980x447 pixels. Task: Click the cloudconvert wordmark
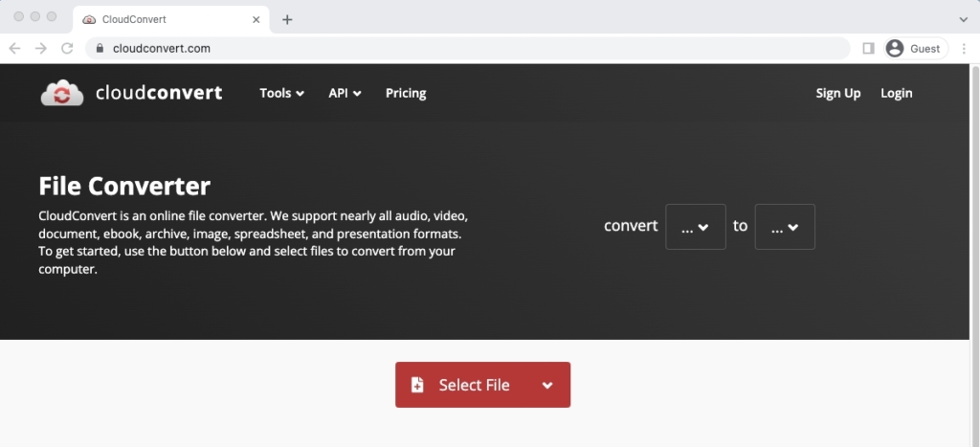pyautogui.click(x=159, y=93)
